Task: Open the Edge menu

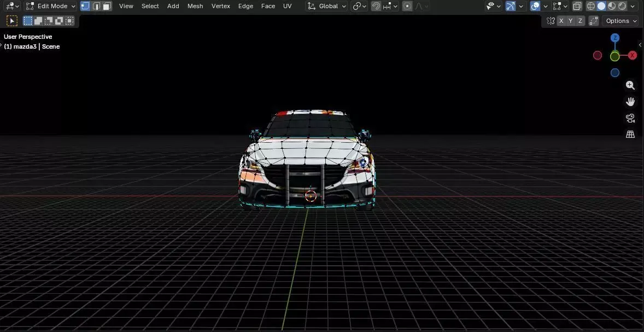Action: click(x=245, y=6)
